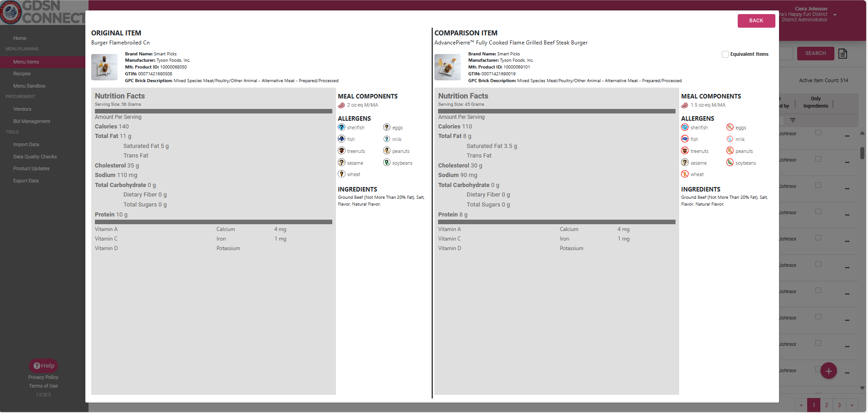Click the treenuts allergen icon in comparison item
The height and width of the screenshot is (413, 868).
click(x=685, y=151)
